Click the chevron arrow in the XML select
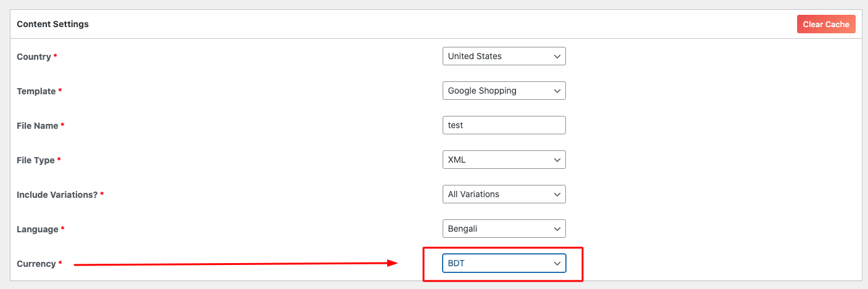868x289 pixels. tap(557, 160)
